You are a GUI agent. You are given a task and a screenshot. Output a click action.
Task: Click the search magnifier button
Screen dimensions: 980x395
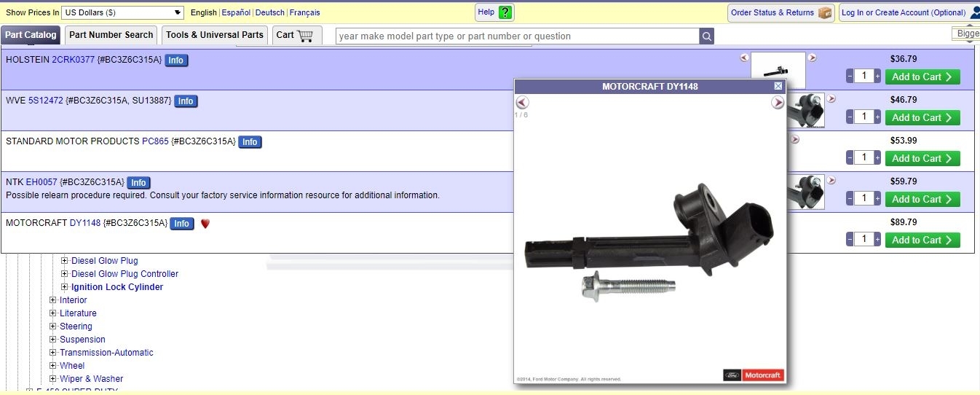coord(707,36)
